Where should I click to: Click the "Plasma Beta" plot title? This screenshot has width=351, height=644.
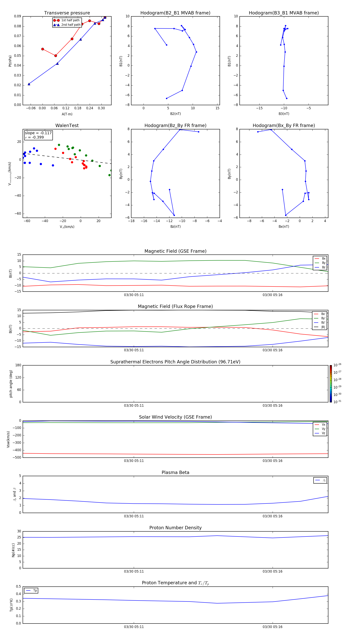click(175, 473)
